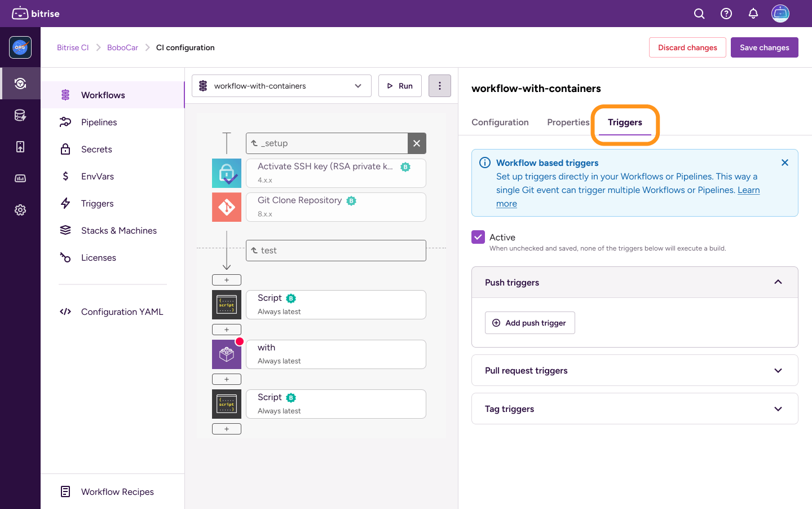812x509 pixels.
Task: Open the notifications bell
Action: tap(753, 14)
